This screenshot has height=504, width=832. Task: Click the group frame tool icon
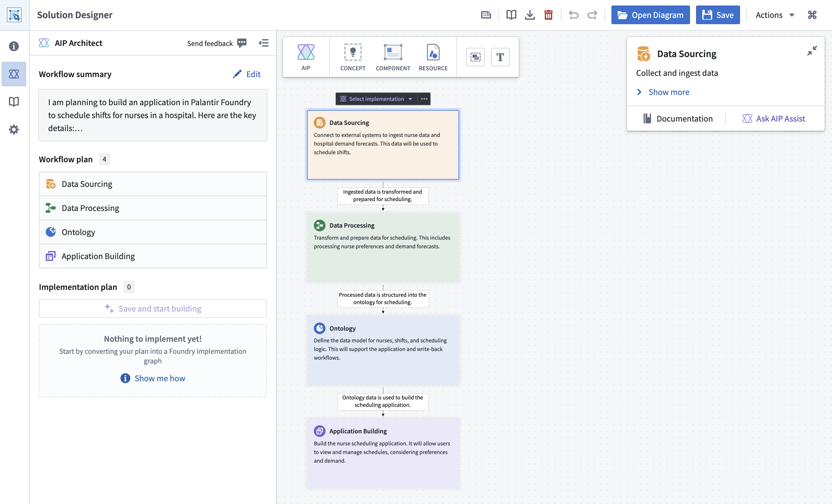point(475,57)
